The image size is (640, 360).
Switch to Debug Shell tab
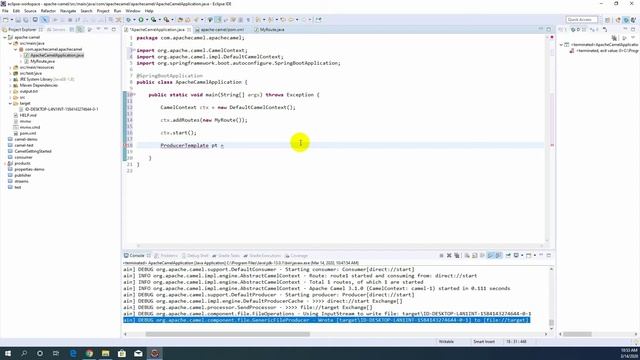[195, 256]
